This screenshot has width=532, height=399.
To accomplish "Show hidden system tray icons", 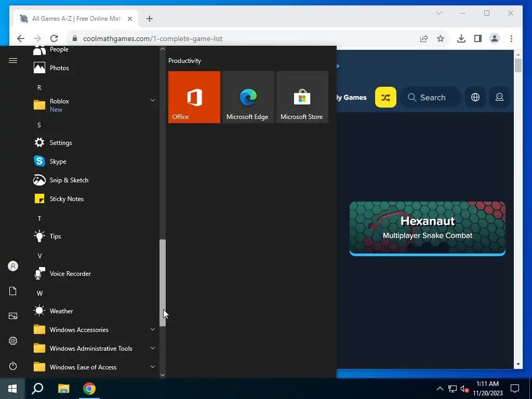I will (440, 389).
